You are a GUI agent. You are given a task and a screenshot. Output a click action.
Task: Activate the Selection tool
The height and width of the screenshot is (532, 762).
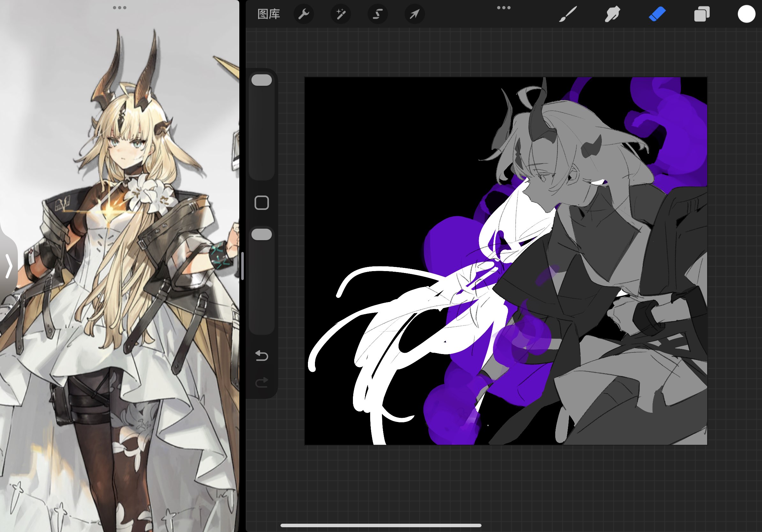click(x=378, y=14)
